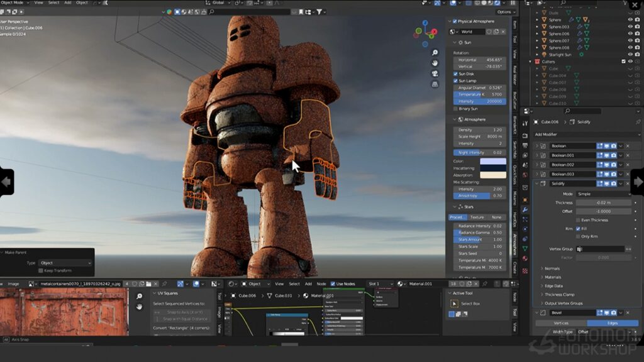This screenshot has height=362, width=644.
Task: Select the None stars tab
Action: (x=497, y=217)
